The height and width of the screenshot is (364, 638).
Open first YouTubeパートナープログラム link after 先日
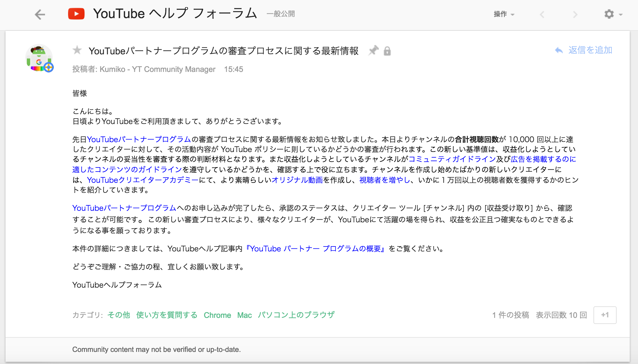[139, 139]
